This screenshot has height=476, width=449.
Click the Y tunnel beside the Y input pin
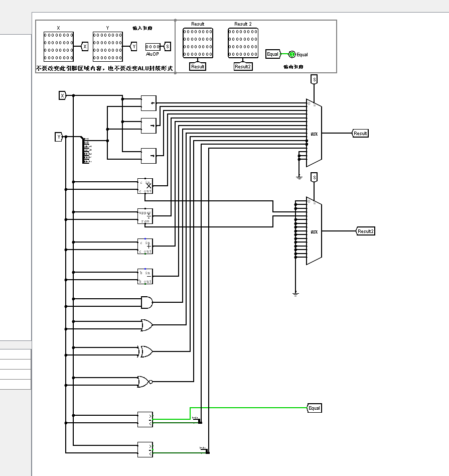tap(134, 47)
